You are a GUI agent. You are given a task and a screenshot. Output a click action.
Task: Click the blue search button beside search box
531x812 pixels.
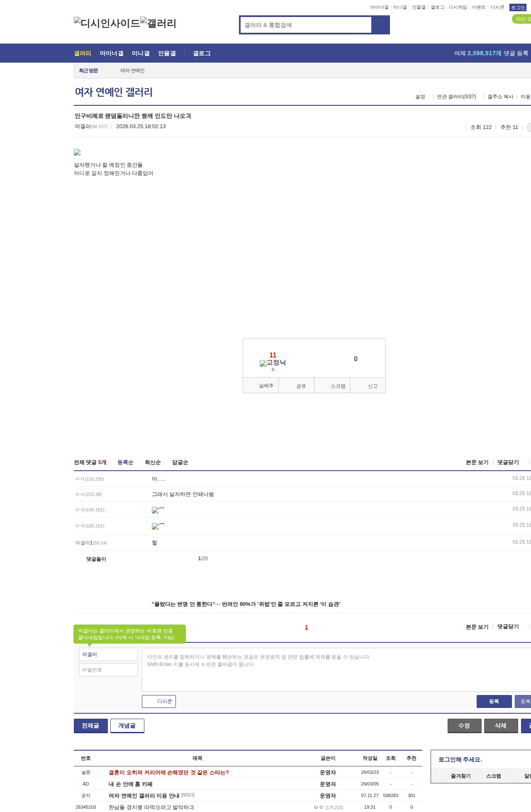pos(380,25)
